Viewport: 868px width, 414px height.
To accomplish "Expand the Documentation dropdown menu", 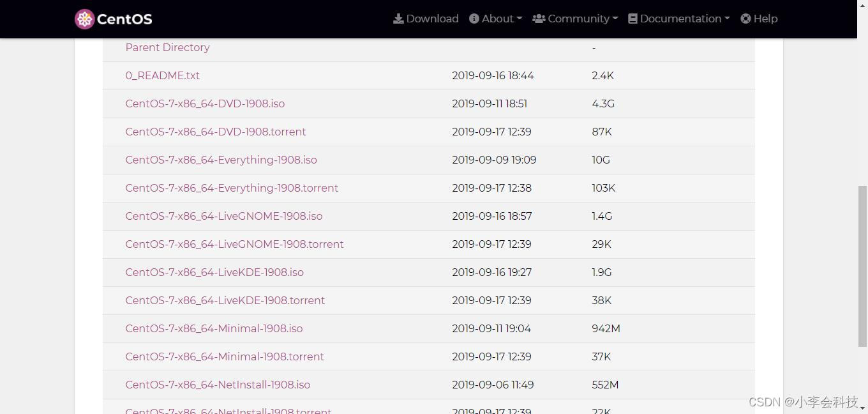I will tap(679, 19).
